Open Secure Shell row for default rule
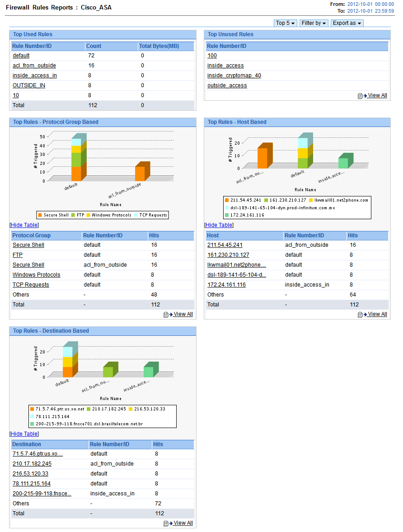This screenshot has height=532, width=403. tap(28, 245)
